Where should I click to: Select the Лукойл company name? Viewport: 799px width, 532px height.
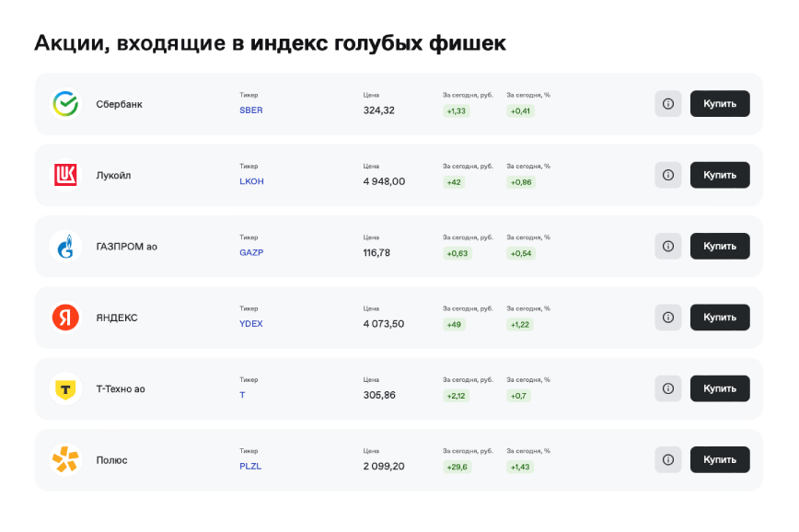(x=113, y=175)
